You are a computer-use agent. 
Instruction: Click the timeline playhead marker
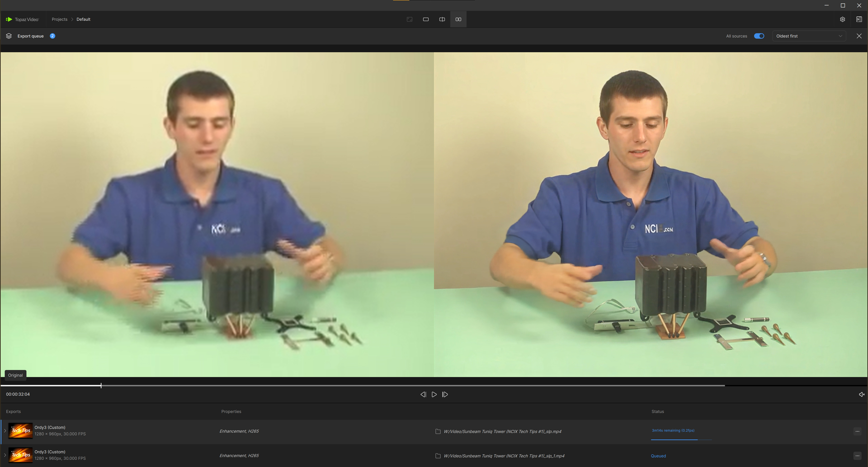[x=101, y=386]
